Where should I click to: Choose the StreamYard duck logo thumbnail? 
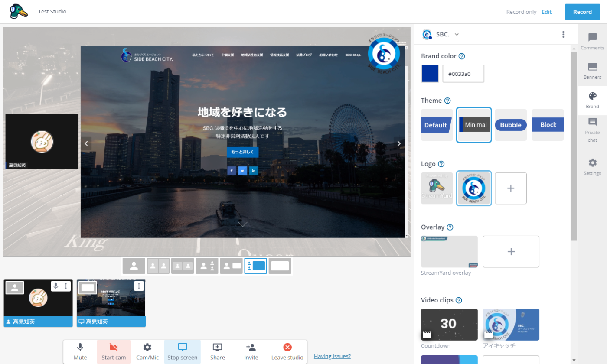click(437, 188)
